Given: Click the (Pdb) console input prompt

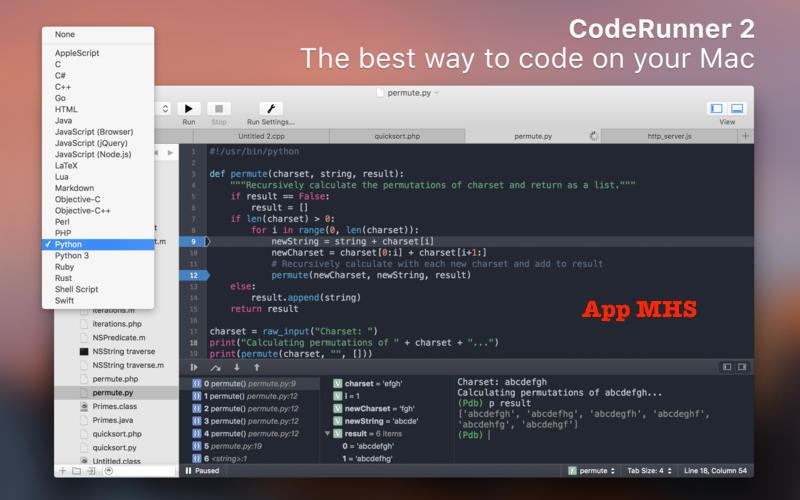Looking at the screenshot, I should (x=470, y=435).
